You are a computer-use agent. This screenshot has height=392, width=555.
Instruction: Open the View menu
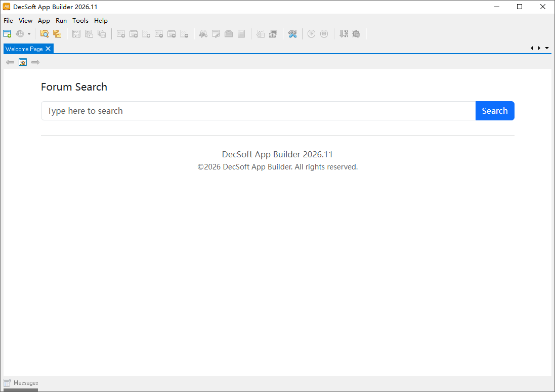pyautogui.click(x=25, y=21)
